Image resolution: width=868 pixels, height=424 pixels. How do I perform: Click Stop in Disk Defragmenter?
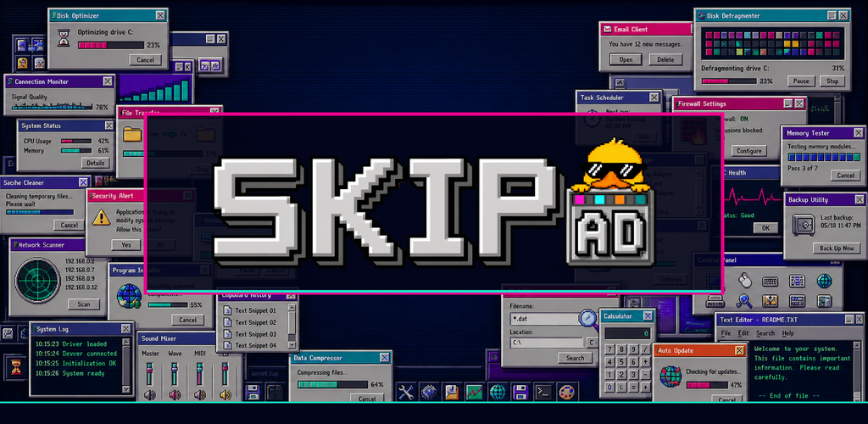[x=832, y=81]
